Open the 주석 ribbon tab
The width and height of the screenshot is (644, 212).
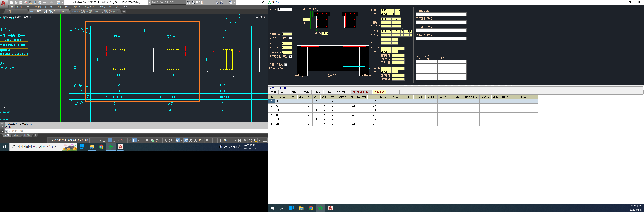tap(28, 7)
